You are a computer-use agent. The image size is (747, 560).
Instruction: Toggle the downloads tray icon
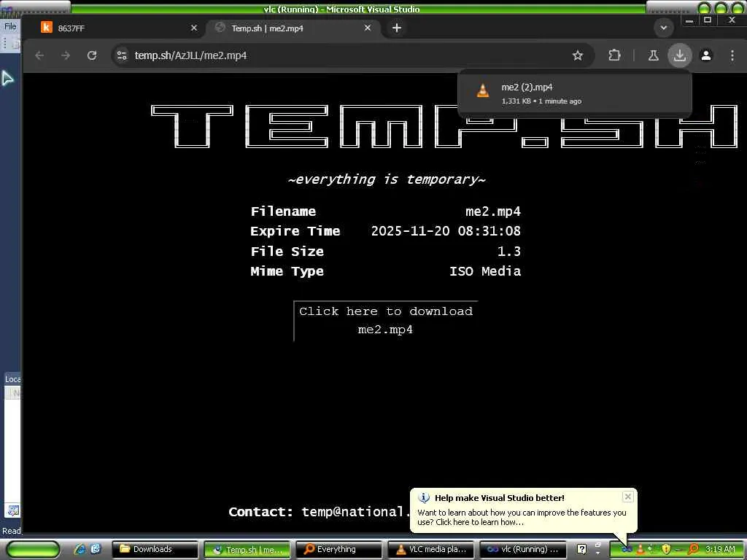pos(680,55)
